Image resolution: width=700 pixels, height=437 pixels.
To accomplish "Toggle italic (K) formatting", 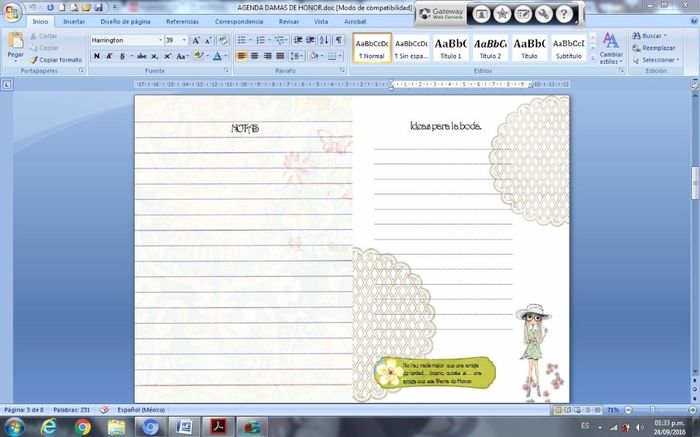I will 109,56.
